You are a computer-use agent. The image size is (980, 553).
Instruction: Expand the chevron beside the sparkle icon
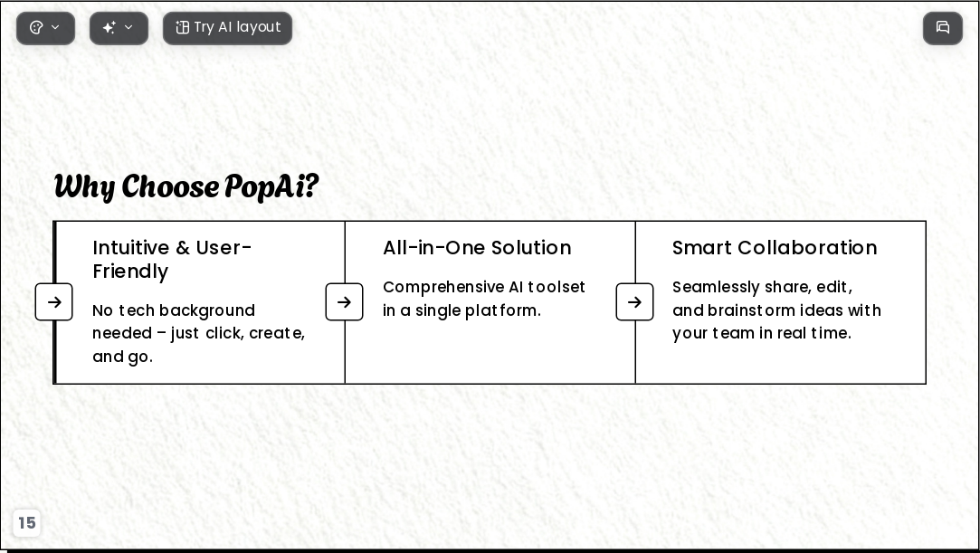(x=128, y=27)
